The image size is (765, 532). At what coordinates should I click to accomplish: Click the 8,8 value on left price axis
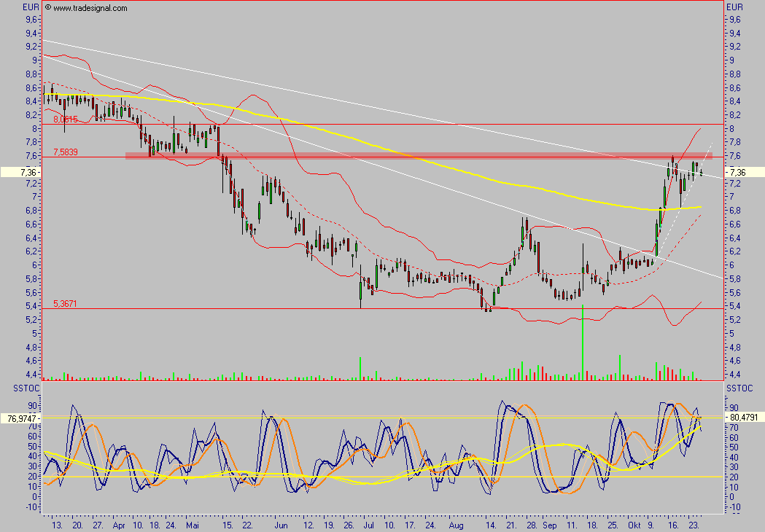[x=33, y=74]
